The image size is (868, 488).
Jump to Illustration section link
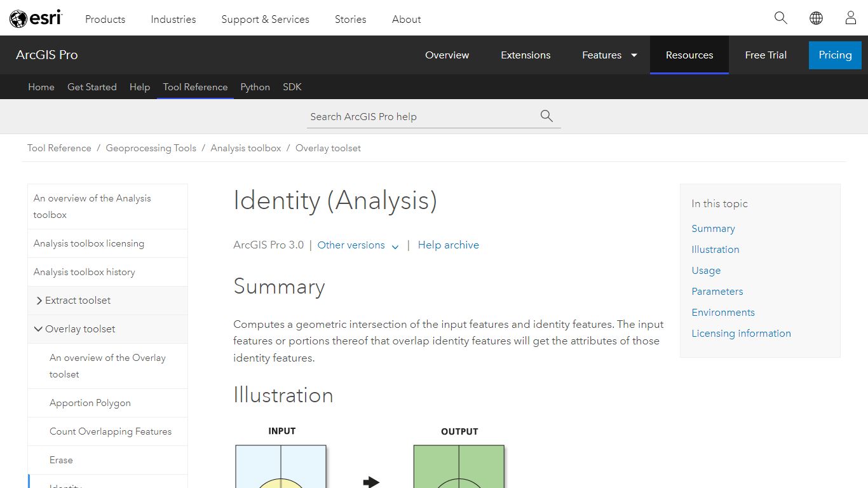pos(715,250)
